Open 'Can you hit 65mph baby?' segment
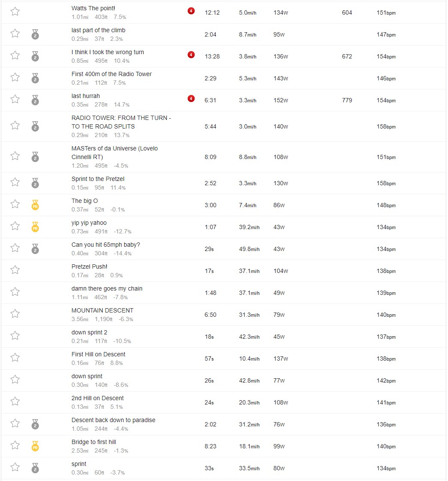The width and height of the screenshot is (448, 481). (106, 245)
